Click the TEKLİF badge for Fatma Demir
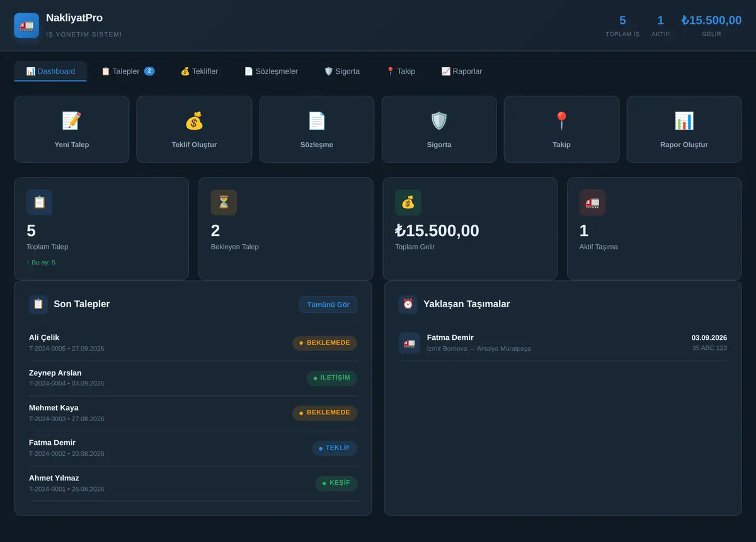This screenshot has height=542, width=756. pyautogui.click(x=335, y=448)
